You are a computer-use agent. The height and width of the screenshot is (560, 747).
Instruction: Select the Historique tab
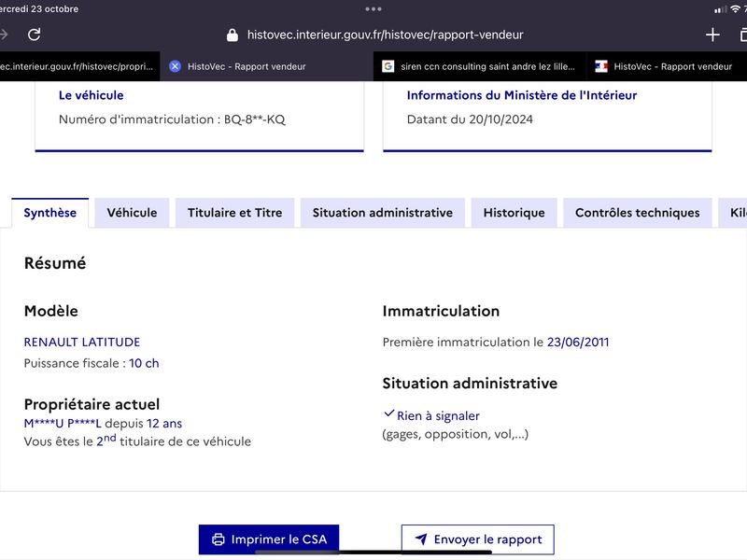click(x=514, y=213)
